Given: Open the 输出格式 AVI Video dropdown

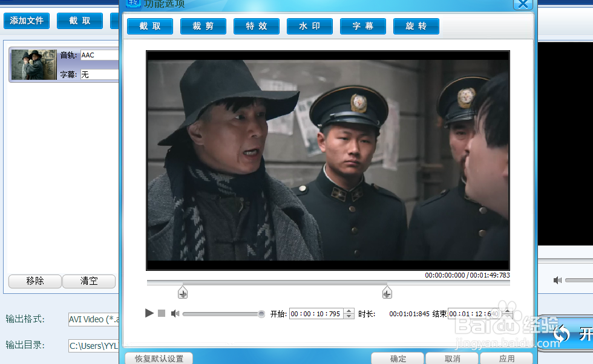Looking at the screenshot, I should [x=94, y=319].
